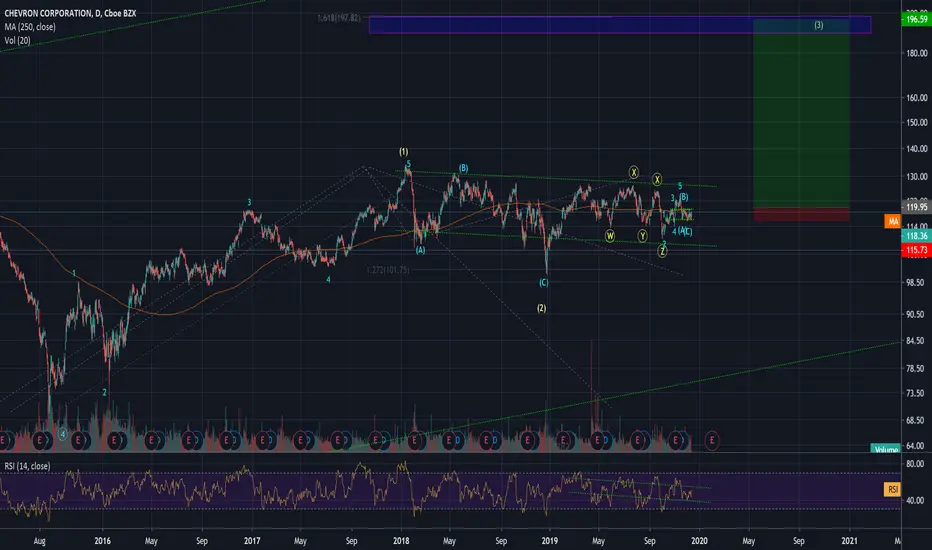Click the gray 119.95 price label
This screenshot has height=550, width=932.
click(x=917, y=207)
